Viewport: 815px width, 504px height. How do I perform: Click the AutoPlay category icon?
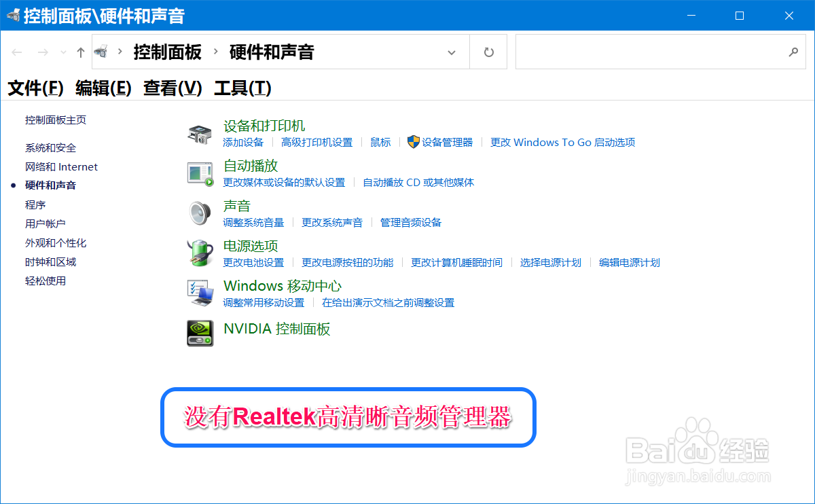pyautogui.click(x=200, y=173)
